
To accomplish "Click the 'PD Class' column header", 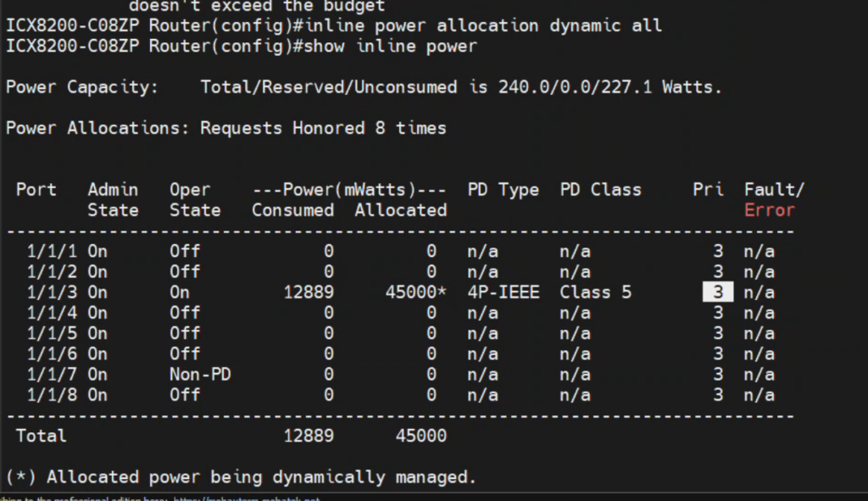I will (x=600, y=190).
